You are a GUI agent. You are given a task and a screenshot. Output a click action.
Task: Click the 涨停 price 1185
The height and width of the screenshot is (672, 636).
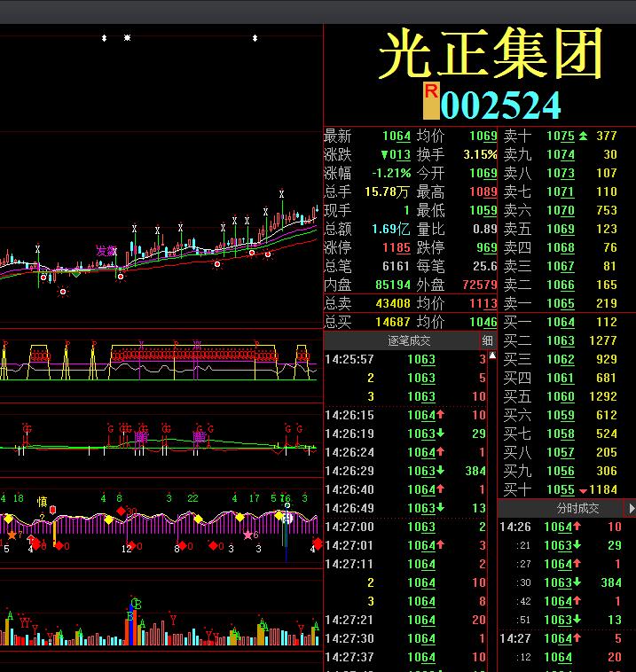point(397,247)
